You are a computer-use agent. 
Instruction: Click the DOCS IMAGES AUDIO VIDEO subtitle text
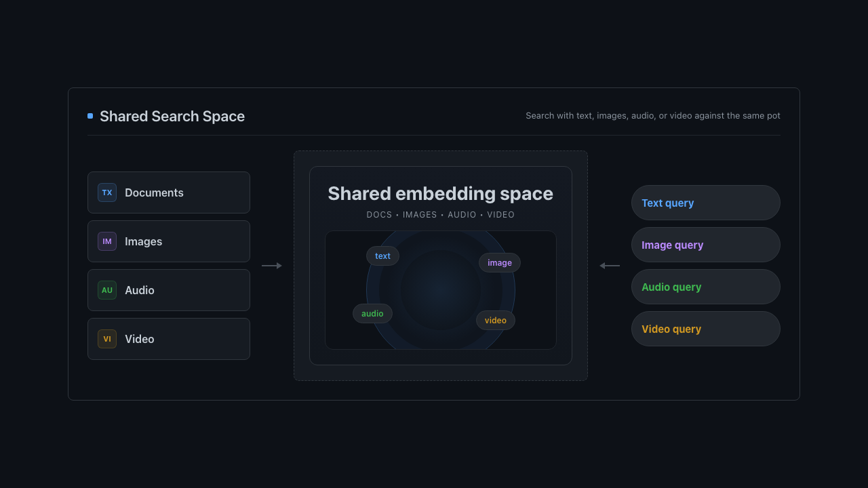(440, 214)
